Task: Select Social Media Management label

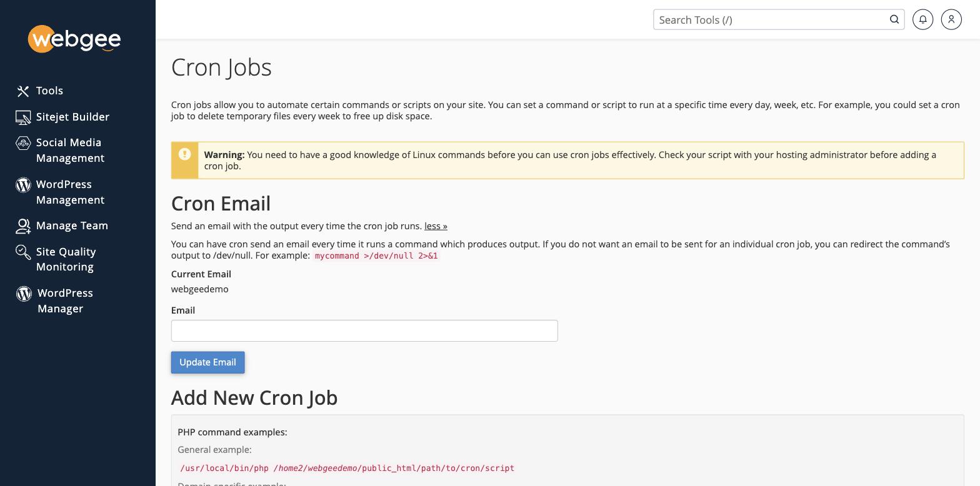Action: [70, 150]
